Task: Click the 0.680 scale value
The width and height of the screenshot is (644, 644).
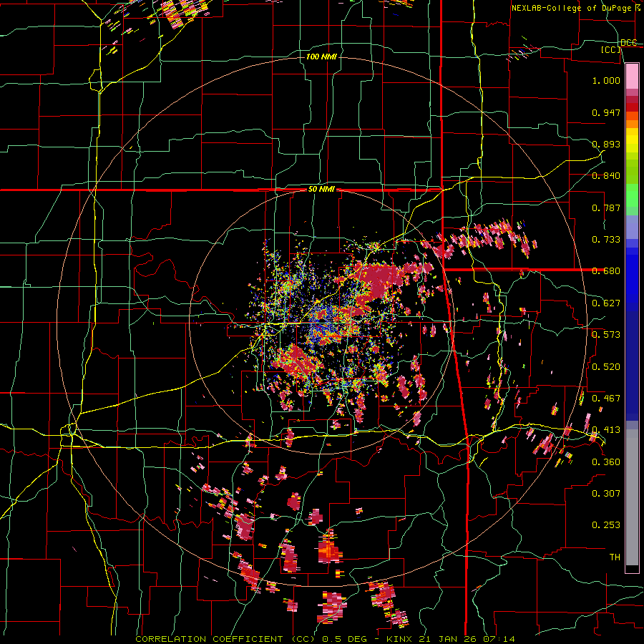Action: [x=606, y=271]
